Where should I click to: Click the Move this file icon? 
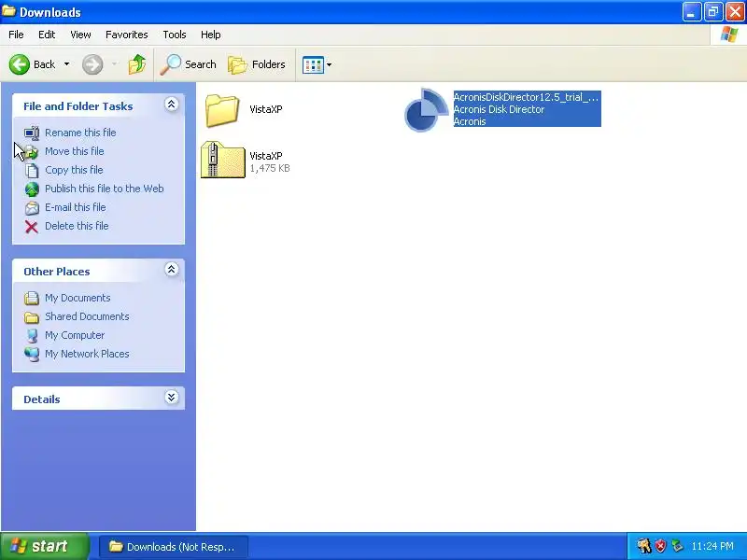[x=32, y=151]
